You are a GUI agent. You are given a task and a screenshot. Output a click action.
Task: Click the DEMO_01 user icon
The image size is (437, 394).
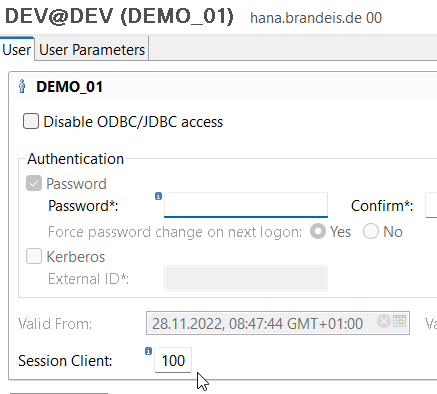click(x=22, y=86)
